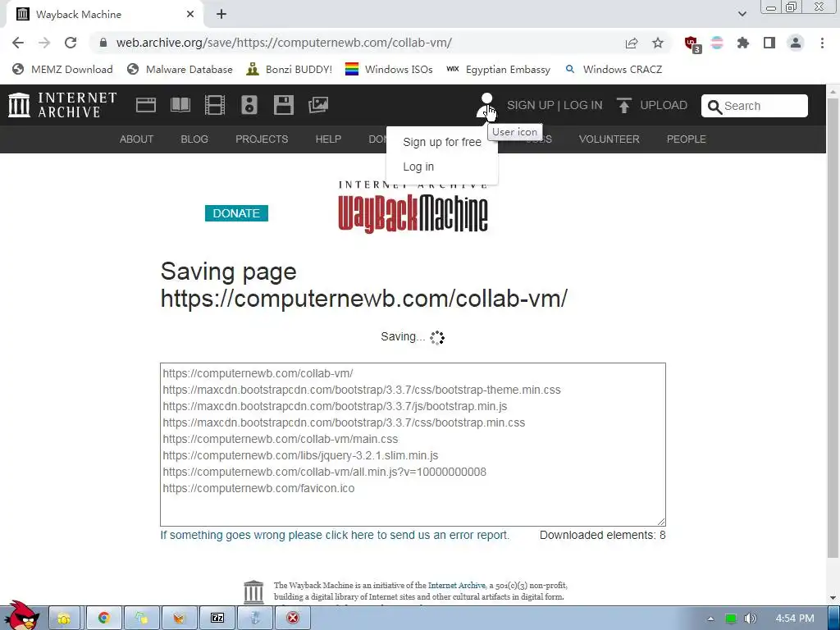Open MEMZ Download bookmark
Screen dimensions: 840x630
(62, 70)
